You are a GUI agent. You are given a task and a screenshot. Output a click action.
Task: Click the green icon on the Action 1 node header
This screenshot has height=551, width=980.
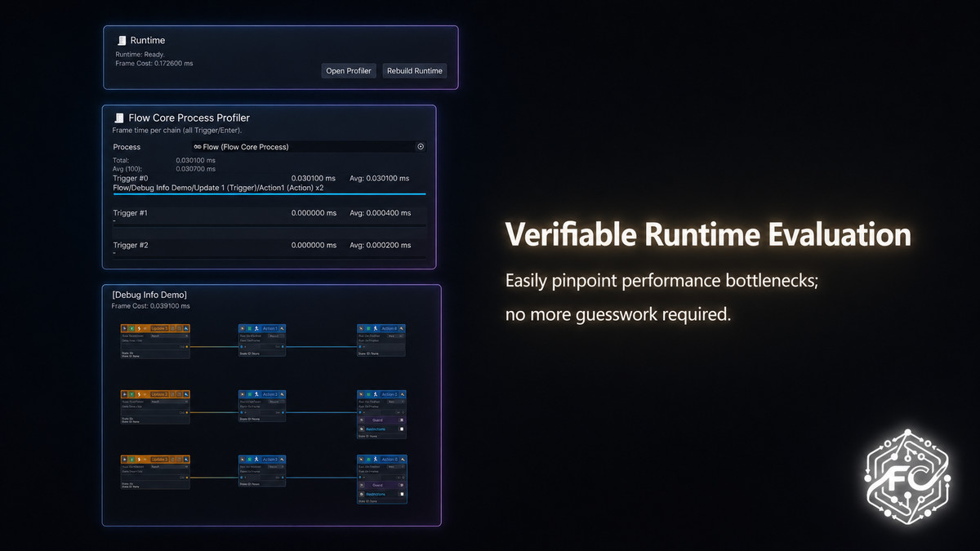(249, 328)
